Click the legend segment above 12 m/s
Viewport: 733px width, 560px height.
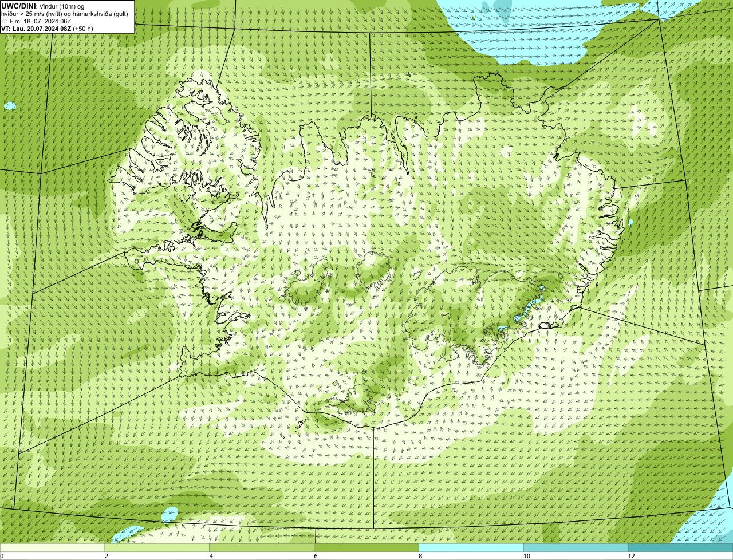(x=680, y=548)
